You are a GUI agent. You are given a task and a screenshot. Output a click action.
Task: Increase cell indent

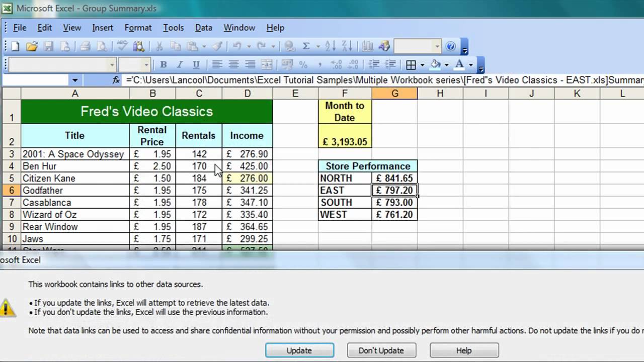pyautogui.click(x=389, y=65)
